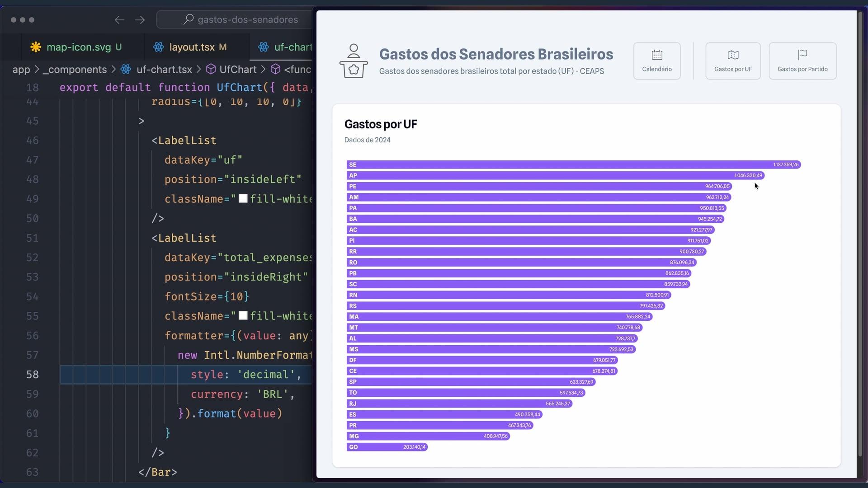Image resolution: width=868 pixels, height=488 pixels.
Task: Click the calendar icon in Calendário button
Action: 657,55
